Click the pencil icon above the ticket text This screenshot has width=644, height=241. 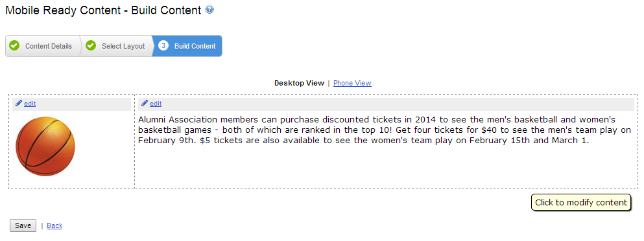[144, 103]
